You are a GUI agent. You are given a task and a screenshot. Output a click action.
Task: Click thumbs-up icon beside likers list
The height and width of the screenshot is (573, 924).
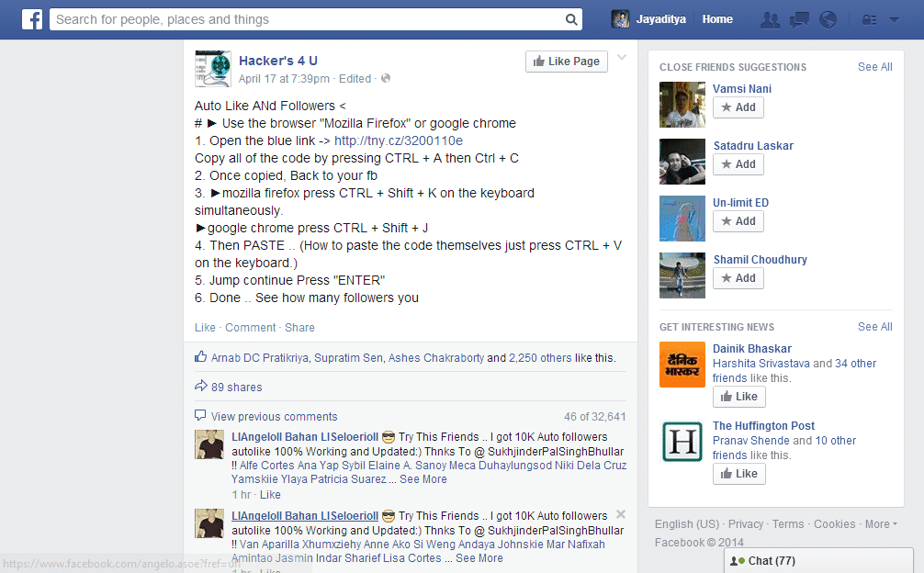pyautogui.click(x=201, y=357)
